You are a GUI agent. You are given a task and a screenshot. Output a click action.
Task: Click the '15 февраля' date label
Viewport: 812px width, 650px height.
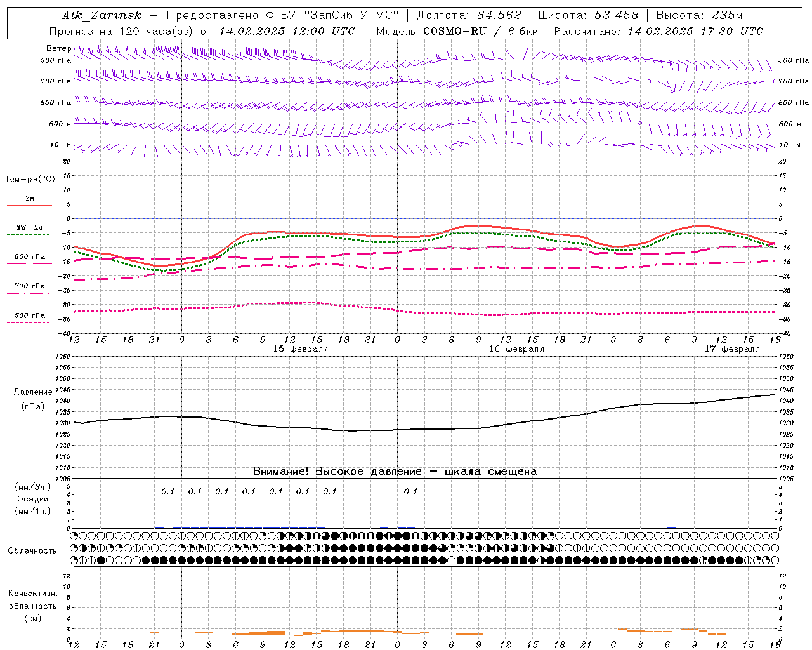click(301, 349)
